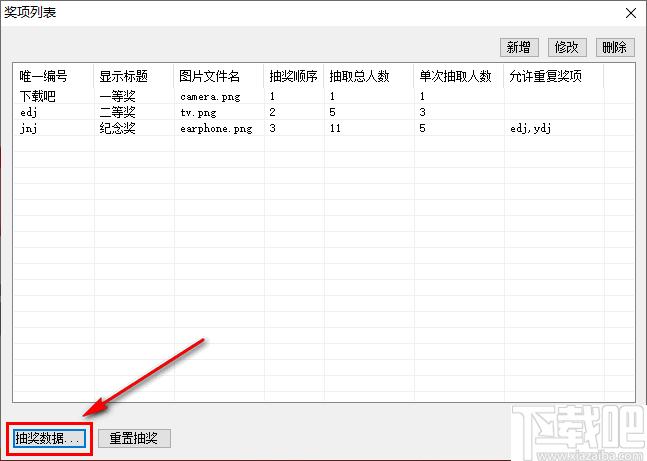Click 单次抽取人数 value 5 in the jnj row

[423, 128]
